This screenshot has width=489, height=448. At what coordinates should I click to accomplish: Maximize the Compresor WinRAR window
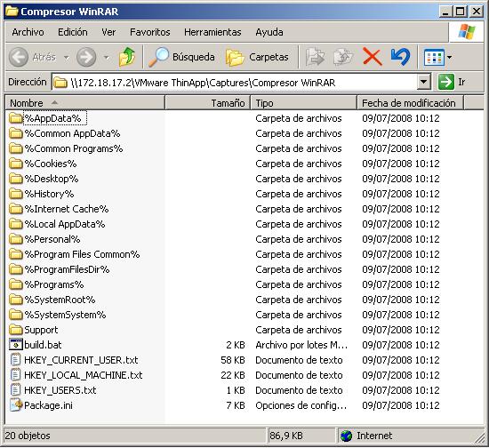point(461,12)
